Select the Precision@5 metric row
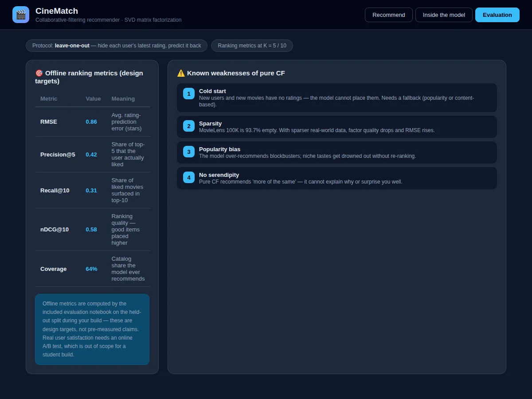 click(x=92, y=154)
